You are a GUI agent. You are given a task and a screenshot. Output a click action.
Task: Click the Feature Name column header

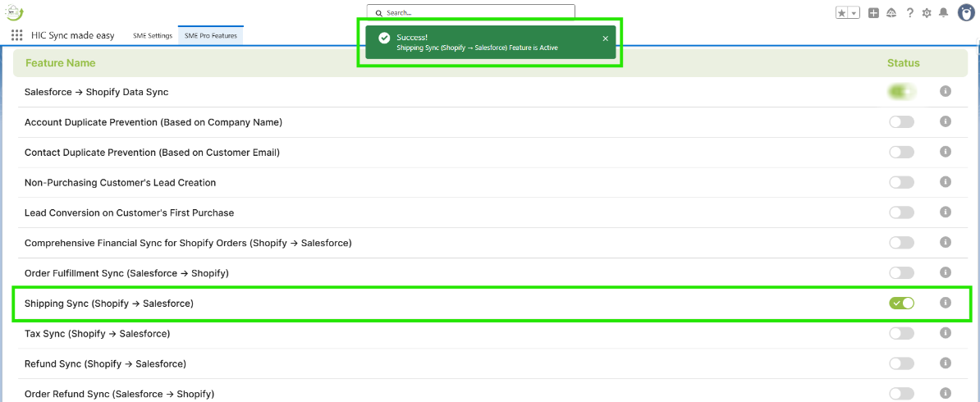click(61, 63)
